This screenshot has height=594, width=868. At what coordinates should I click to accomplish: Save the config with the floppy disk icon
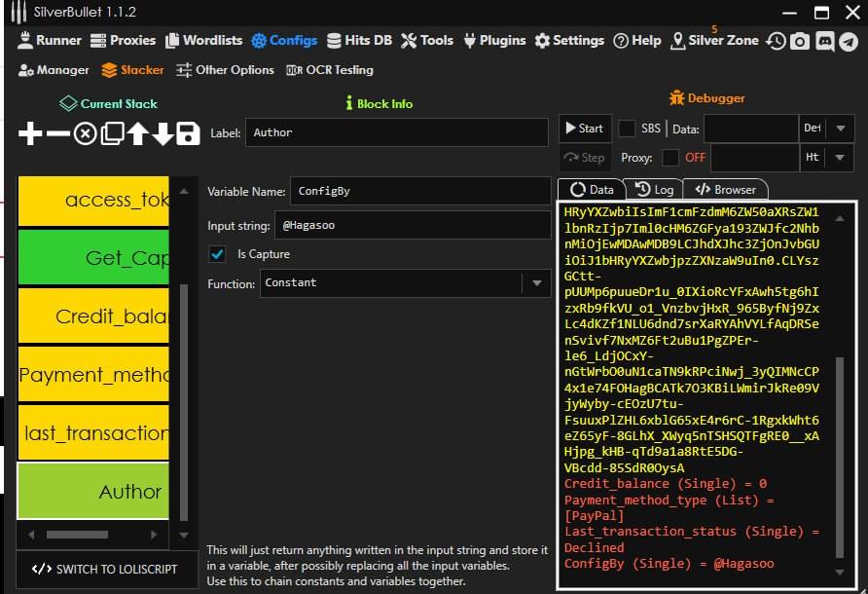[188, 134]
